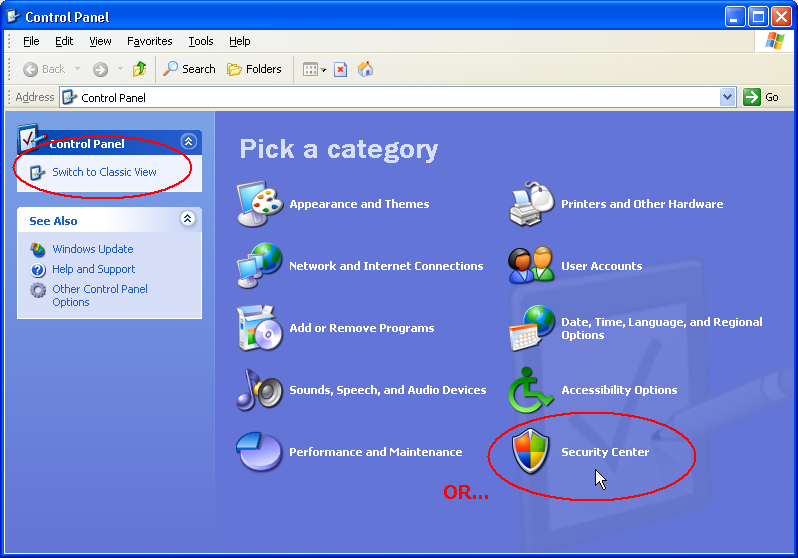This screenshot has width=798, height=558.
Task: Open the Help menu
Action: click(239, 41)
